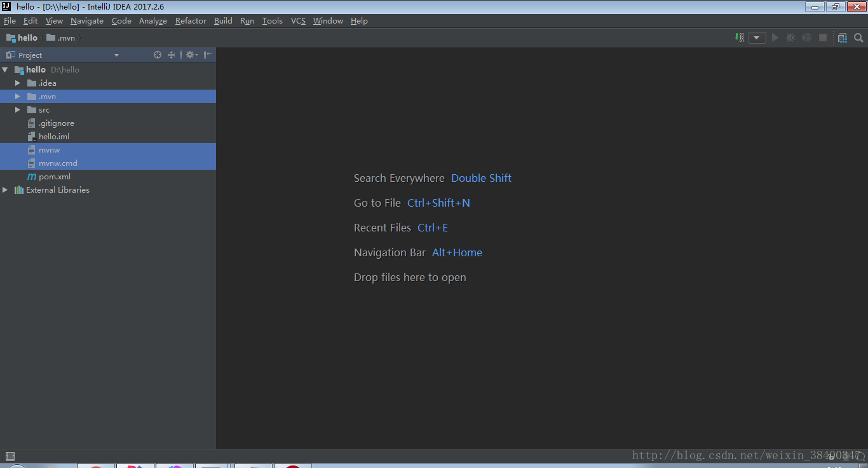This screenshot has height=468, width=868.
Task: Expand the .mvn folder
Action: (x=18, y=96)
